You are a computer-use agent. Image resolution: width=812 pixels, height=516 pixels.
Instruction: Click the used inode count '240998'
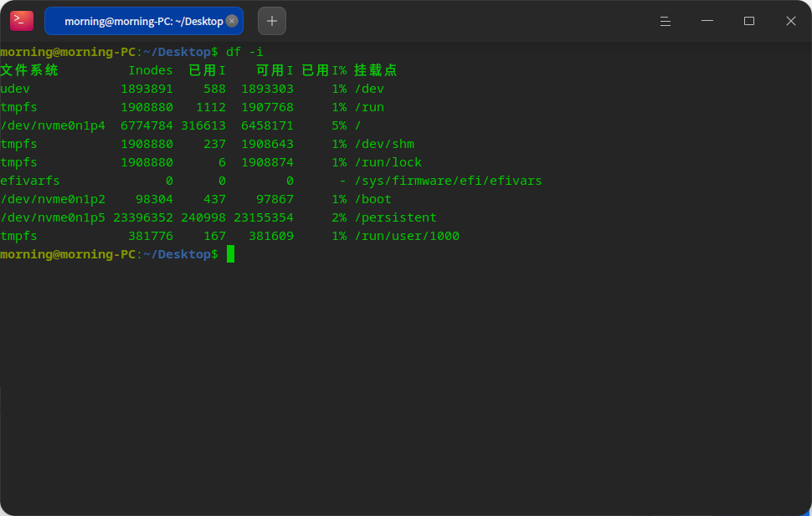pyautogui.click(x=203, y=218)
